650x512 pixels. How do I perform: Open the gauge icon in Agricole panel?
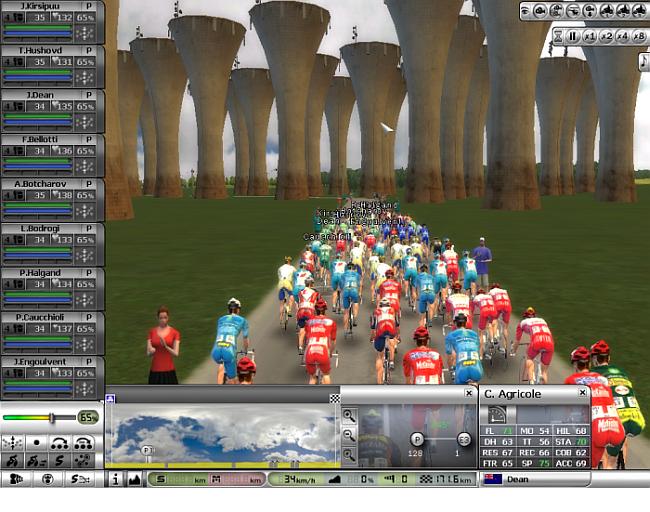[x=497, y=413]
